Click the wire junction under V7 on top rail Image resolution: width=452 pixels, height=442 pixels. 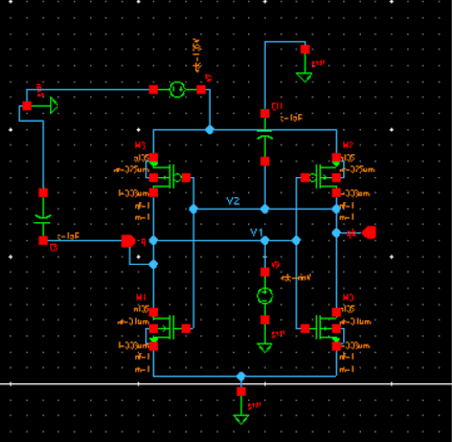209,130
